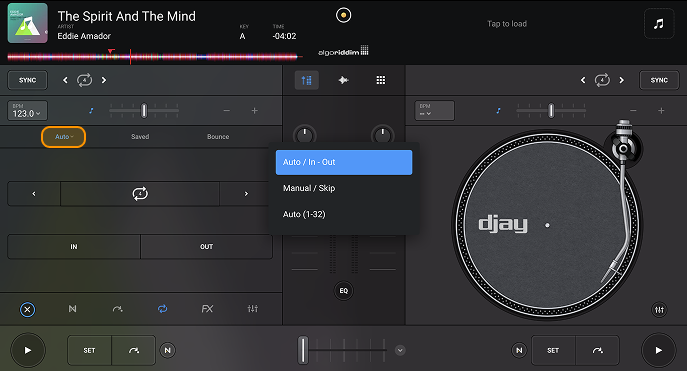Screen dimensions: 687x371
Task: Toggle SYNC on the right deck
Action: 659,80
